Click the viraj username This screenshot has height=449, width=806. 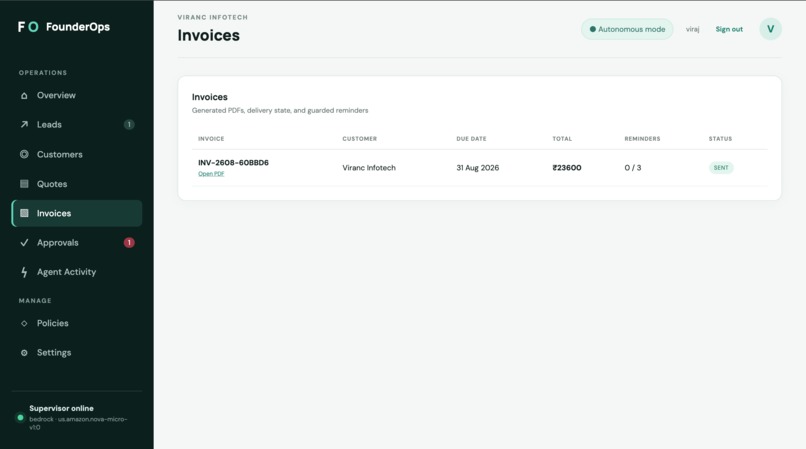pos(692,29)
